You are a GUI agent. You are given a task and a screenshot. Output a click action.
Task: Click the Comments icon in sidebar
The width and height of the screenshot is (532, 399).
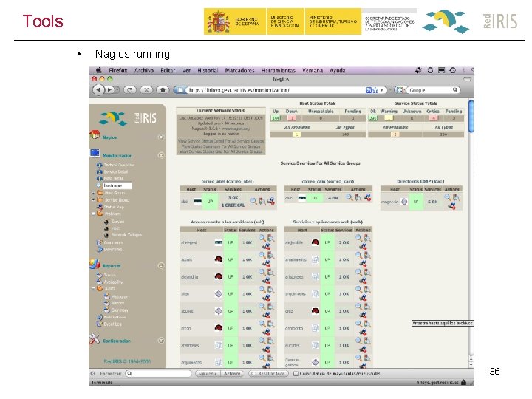tap(100, 242)
